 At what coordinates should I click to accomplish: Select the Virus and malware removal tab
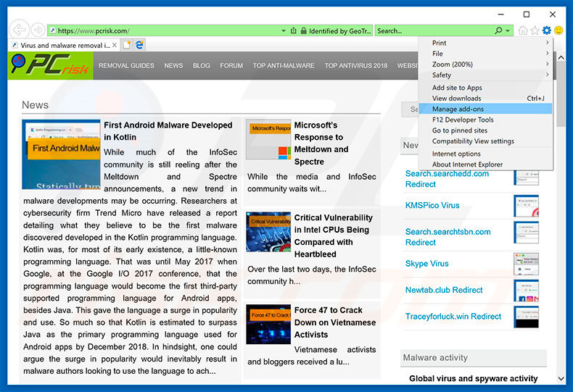(x=65, y=45)
